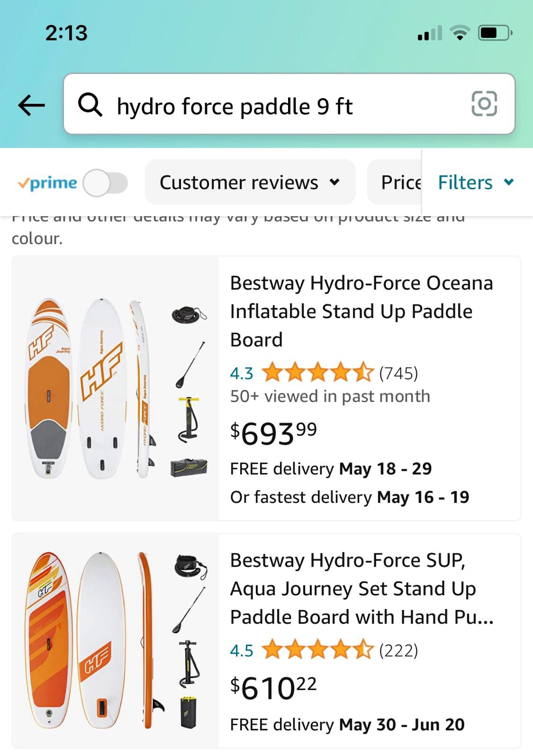Tap the search magnifier icon
Image resolution: width=533 pixels, height=756 pixels.
coord(90,104)
